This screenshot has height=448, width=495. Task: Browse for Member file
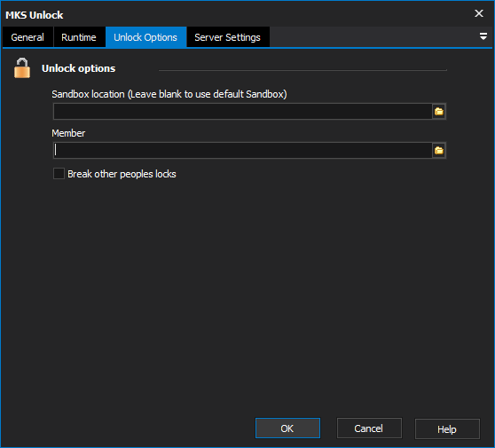pyautogui.click(x=439, y=151)
